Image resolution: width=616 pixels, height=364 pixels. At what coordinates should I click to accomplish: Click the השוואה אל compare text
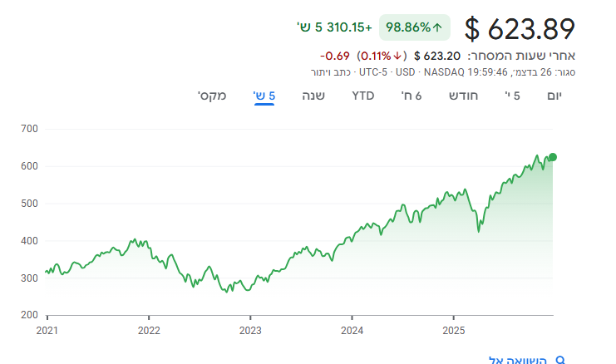coord(518,360)
